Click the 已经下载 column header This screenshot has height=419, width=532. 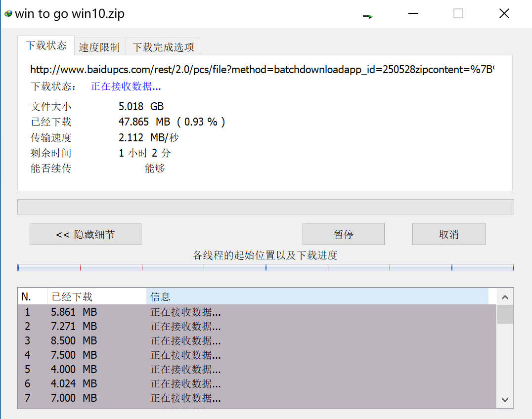click(x=96, y=296)
